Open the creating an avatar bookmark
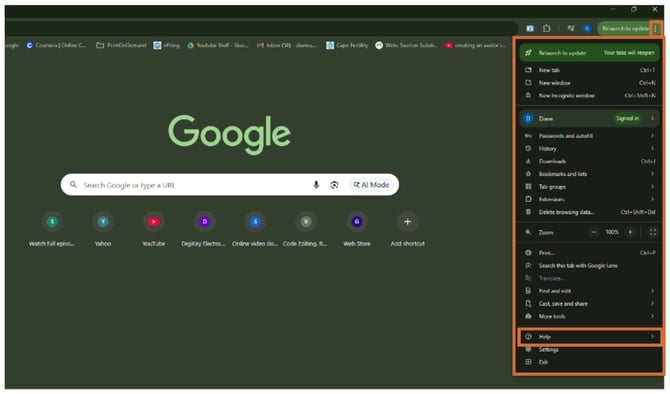 click(x=476, y=45)
